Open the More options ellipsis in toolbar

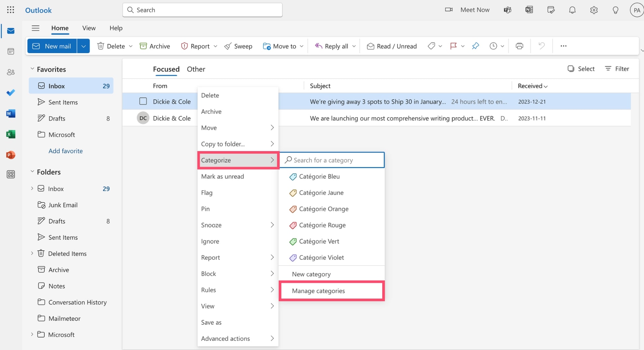coord(563,46)
